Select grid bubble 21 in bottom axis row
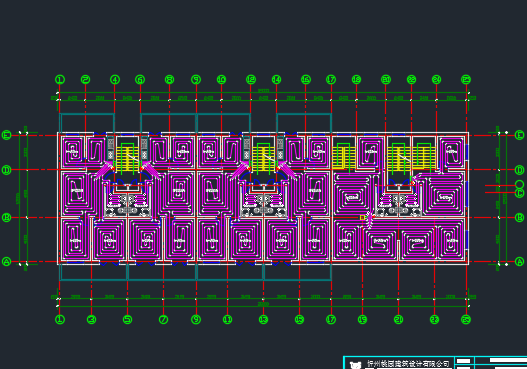The image size is (527, 369). [398, 319]
